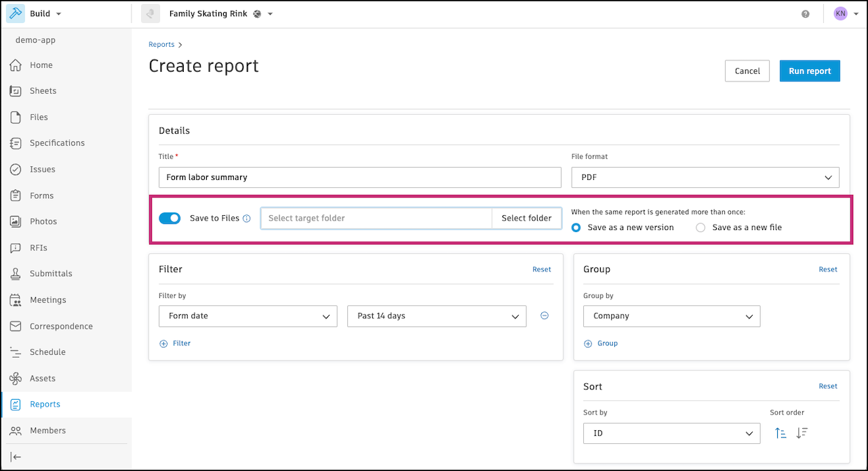Viewport: 868px width, 471px height.
Task: Turn off the Save to Files toggle
Action: (170, 218)
